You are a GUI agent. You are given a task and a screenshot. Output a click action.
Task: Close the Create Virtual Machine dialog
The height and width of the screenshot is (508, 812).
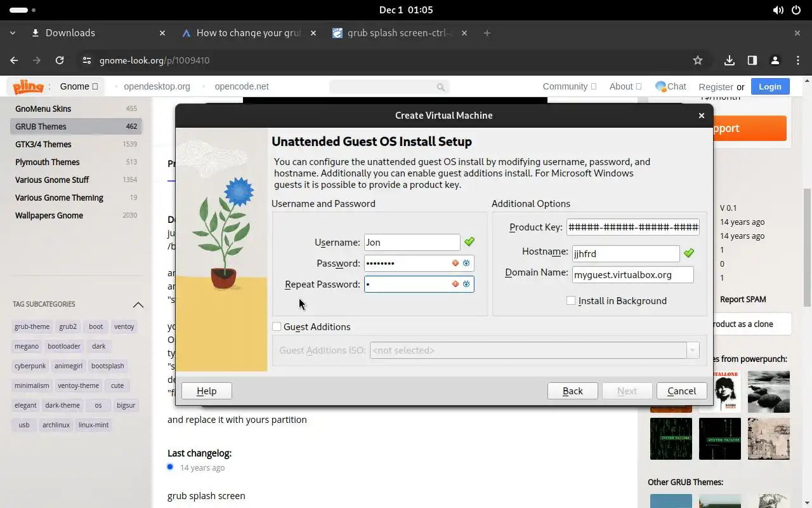[702, 116]
